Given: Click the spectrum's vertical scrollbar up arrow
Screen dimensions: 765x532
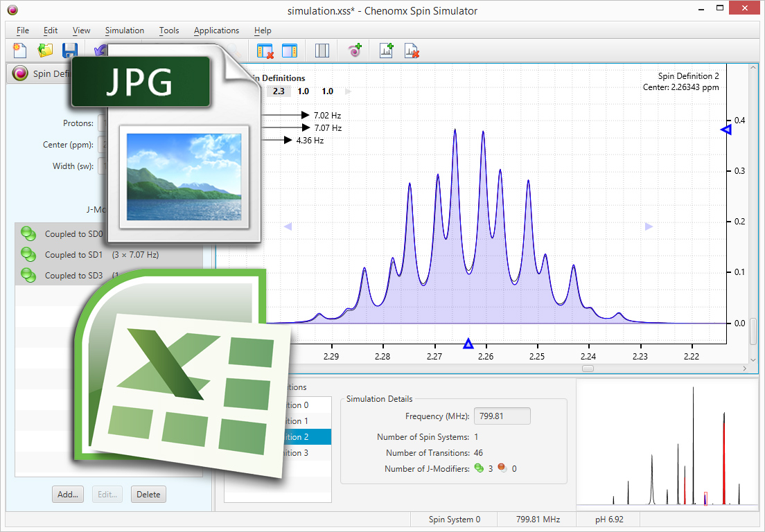Looking at the screenshot, I should (x=753, y=68).
